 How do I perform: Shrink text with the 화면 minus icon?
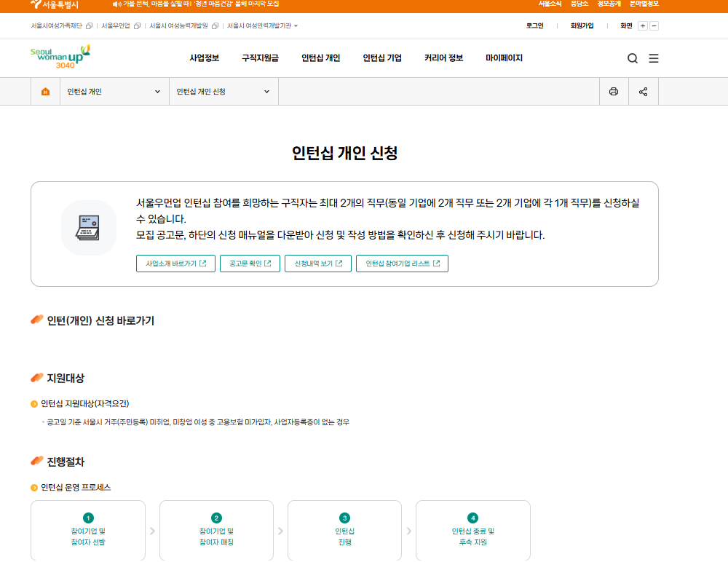[x=652, y=25]
